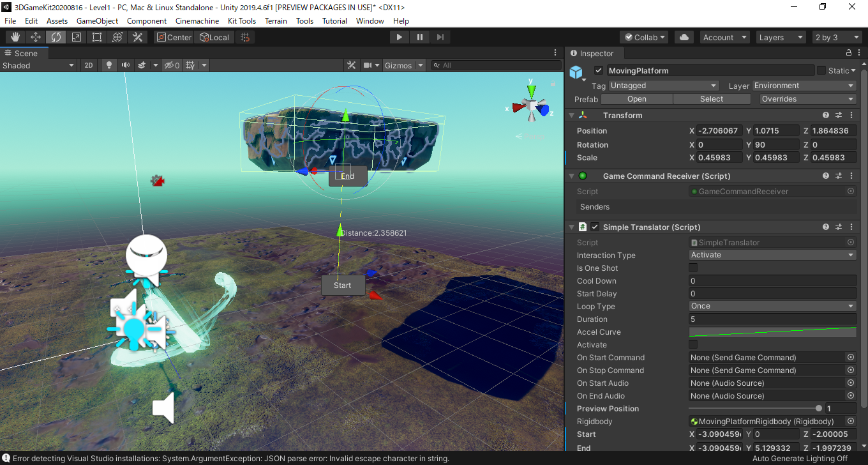Open the Interaction Type dropdown

(x=772, y=255)
